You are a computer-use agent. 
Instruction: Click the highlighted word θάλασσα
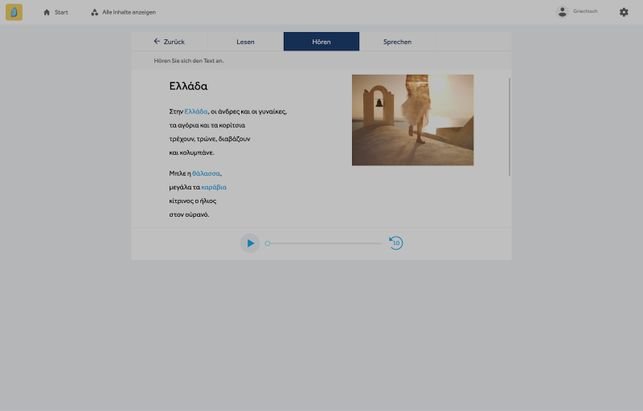click(206, 173)
